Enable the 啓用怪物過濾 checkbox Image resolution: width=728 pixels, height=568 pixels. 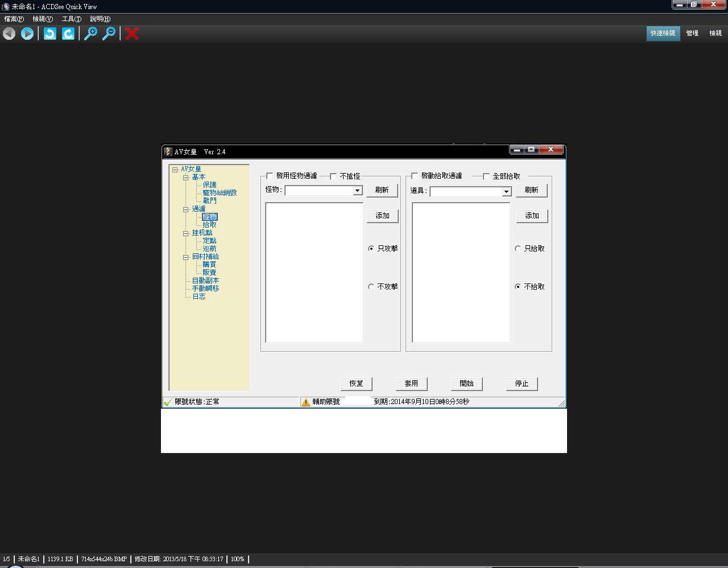click(270, 176)
